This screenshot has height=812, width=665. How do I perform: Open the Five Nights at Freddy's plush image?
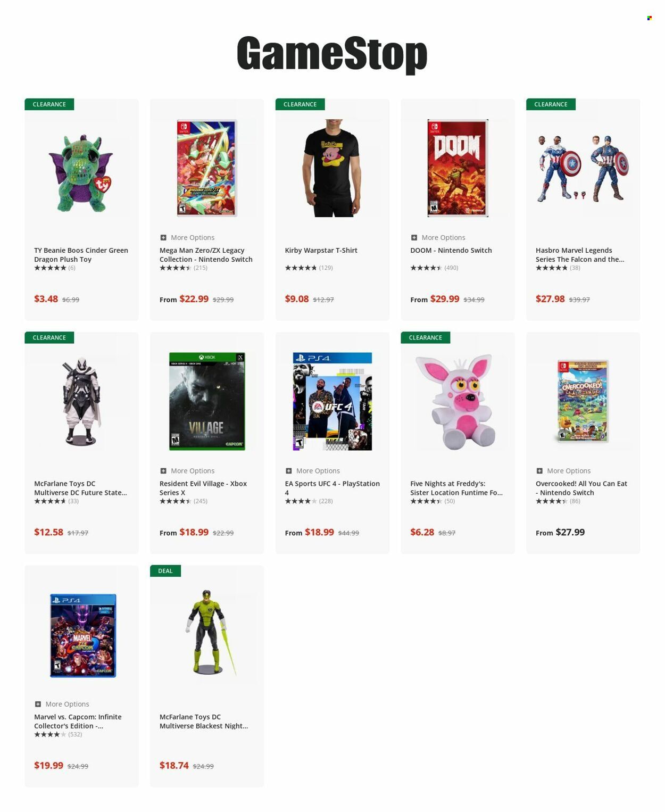pos(458,402)
